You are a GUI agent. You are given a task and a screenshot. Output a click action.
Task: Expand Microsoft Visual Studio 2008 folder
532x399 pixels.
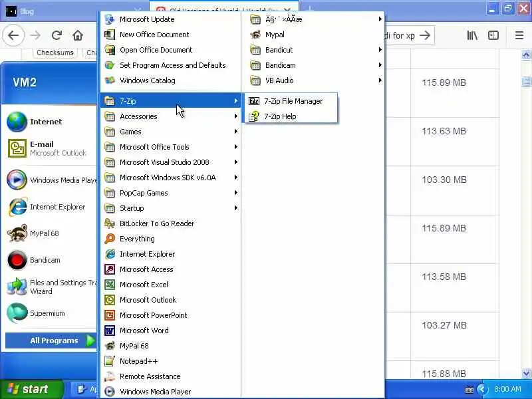click(171, 162)
